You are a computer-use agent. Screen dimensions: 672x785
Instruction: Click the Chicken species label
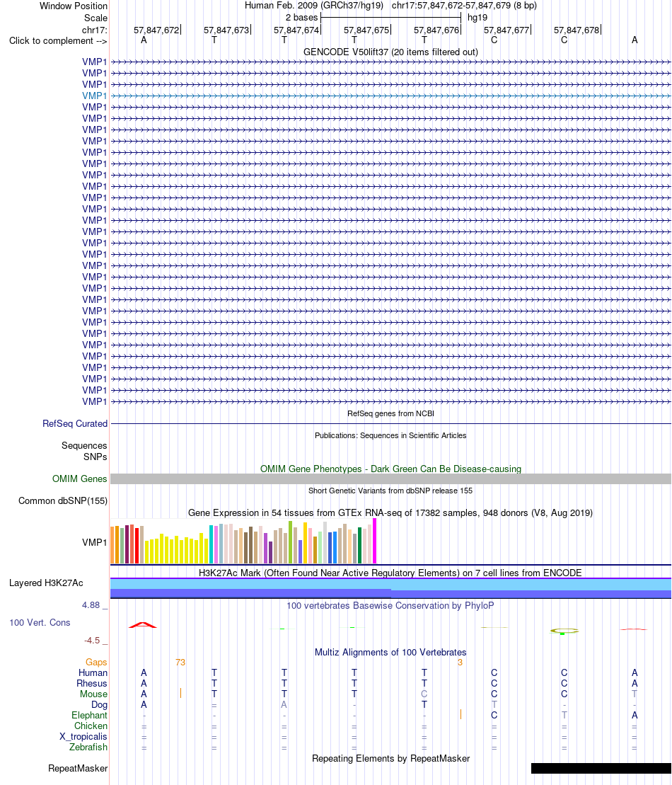tap(91, 726)
